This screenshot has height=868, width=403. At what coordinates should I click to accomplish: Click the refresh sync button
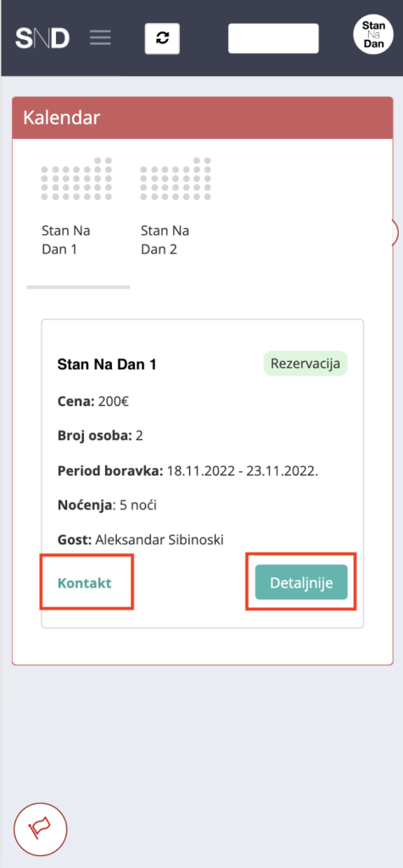[x=162, y=38]
